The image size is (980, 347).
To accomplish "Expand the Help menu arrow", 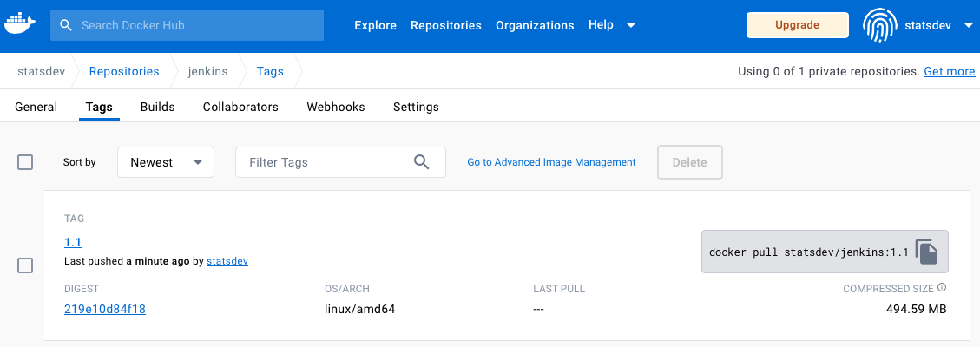I will [x=631, y=25].
